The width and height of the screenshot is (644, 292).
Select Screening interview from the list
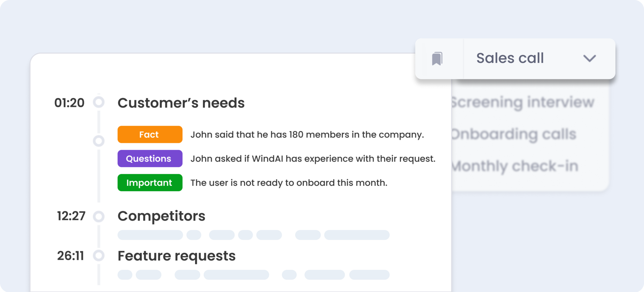pos(522,102)
